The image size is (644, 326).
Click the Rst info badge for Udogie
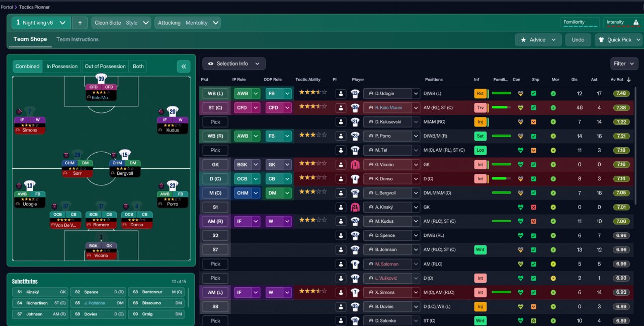pyautogui.click(x=480, y=93)
